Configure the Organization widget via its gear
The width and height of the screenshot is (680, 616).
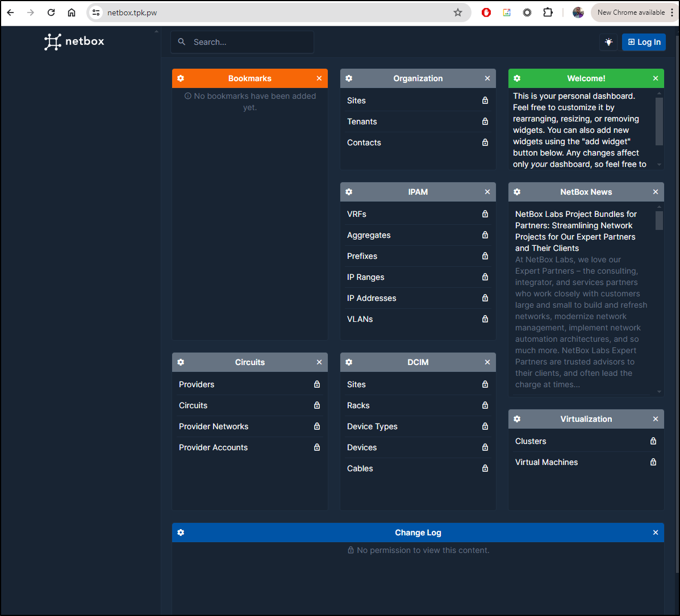(349, 78)
